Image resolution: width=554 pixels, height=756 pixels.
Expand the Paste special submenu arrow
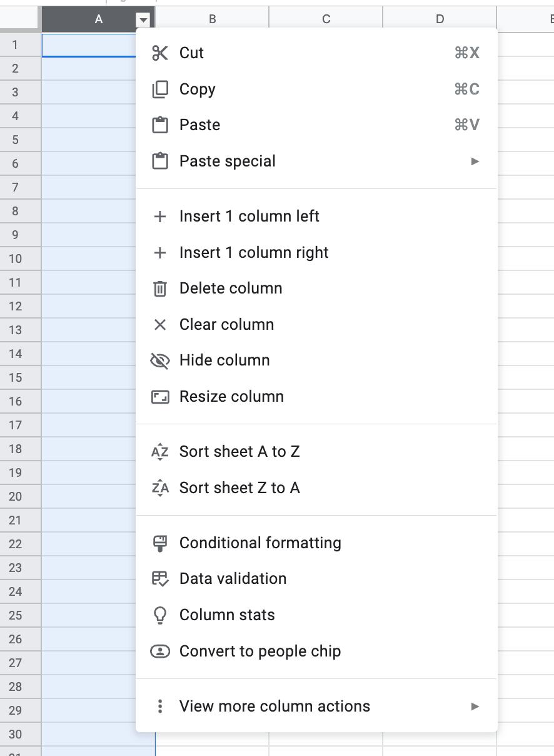point(475,161)
